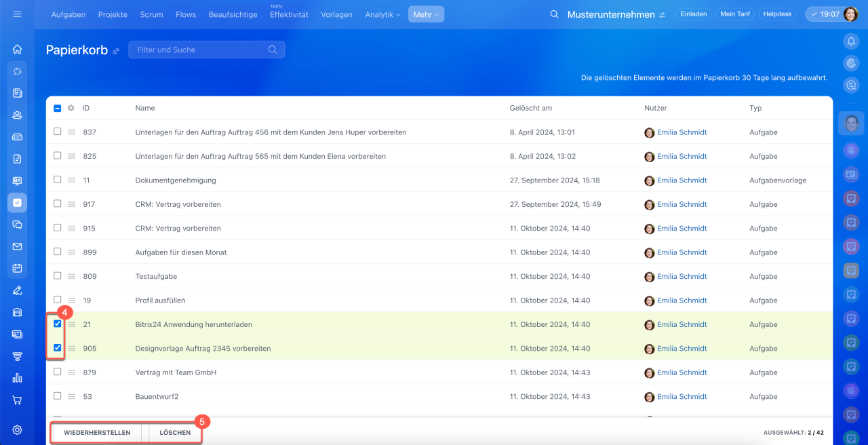868x445 pixels.
Task: Click into the Filter und Suche field
Action: pyautogui.click(x=200, y=50)
